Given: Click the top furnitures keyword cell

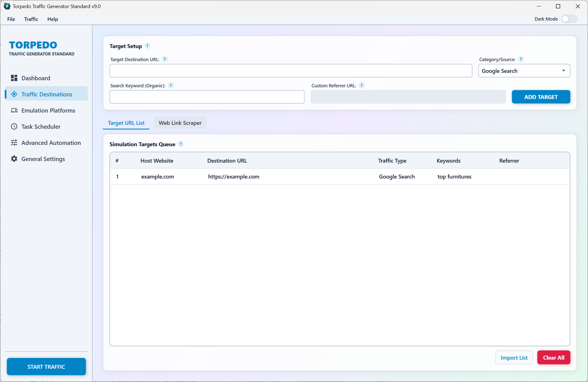Looking at the screenshot, I should tap(454, 176).
